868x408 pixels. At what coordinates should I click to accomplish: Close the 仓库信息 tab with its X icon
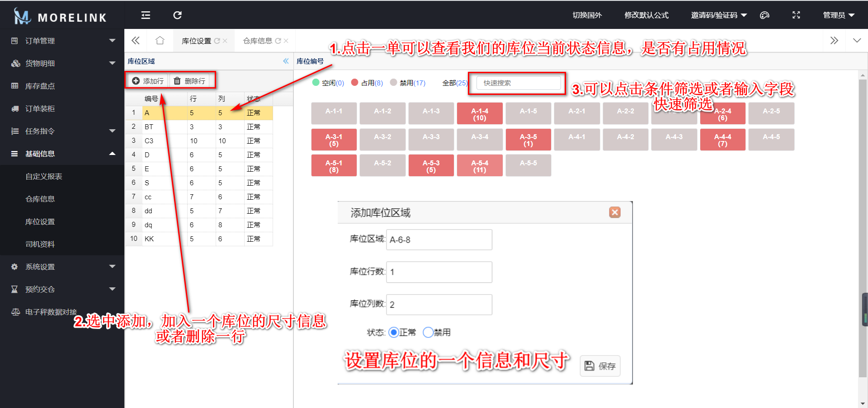pyautogui.click(x=286, y=41)
